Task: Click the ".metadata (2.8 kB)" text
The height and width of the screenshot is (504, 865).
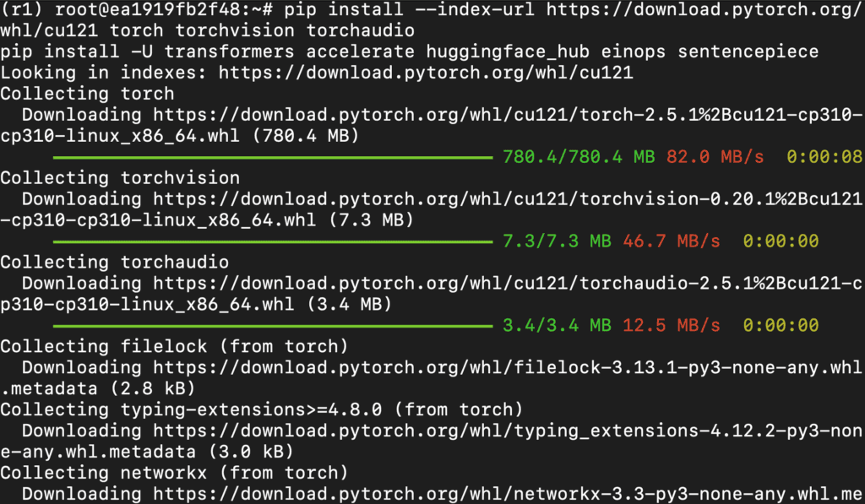Action: [98, 388]
